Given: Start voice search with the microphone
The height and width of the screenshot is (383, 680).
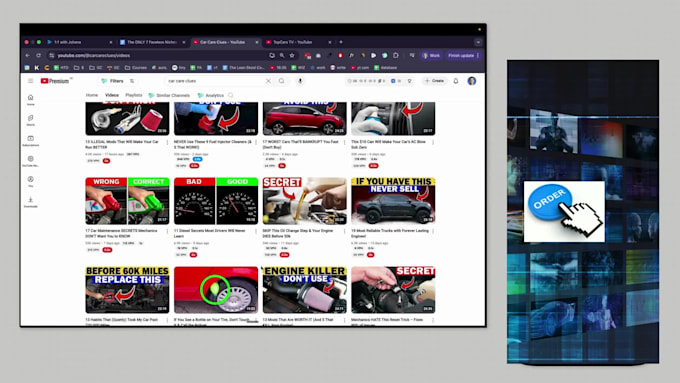Looking at the screenshot, I should click(300, 81).
